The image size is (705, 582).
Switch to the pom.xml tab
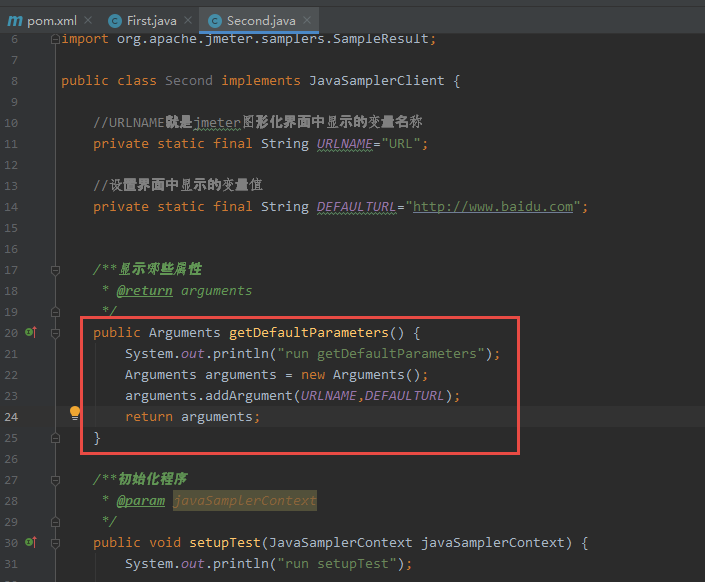[x=46, y=20]
